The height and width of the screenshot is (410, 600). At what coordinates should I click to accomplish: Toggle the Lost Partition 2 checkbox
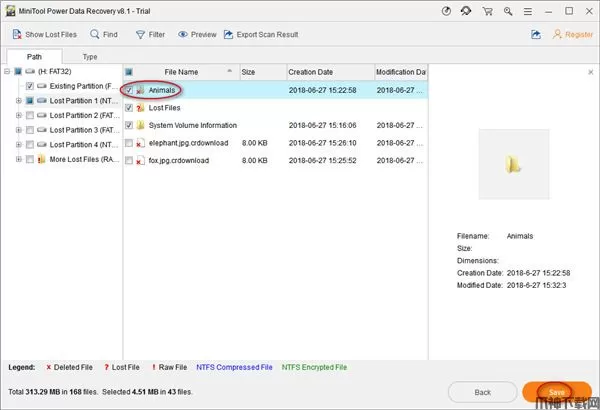(29, 116)
